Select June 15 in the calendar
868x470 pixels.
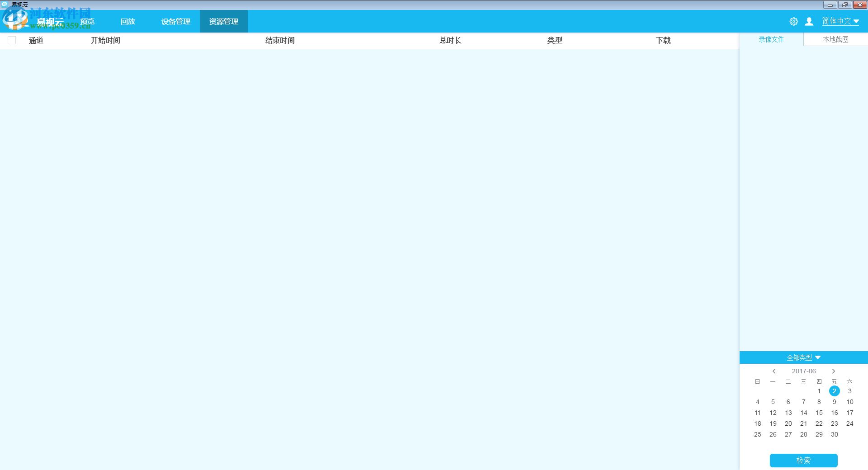point(819,413)
